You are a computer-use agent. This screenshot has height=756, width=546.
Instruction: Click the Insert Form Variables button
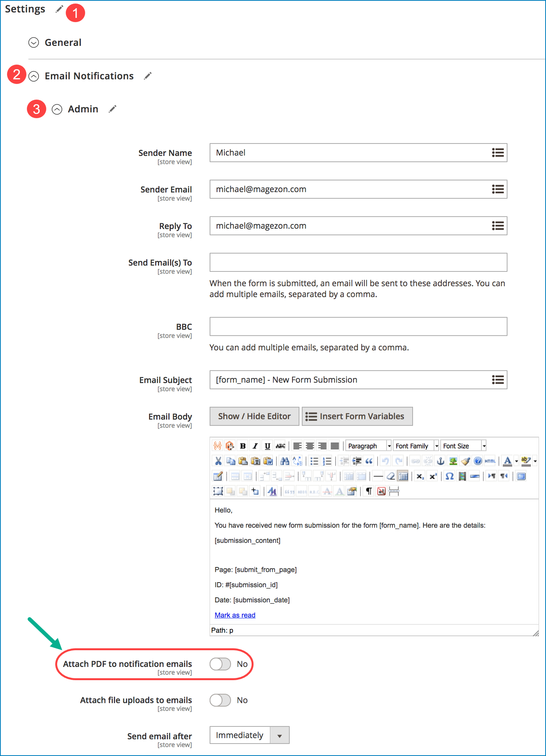click(357, 416)
